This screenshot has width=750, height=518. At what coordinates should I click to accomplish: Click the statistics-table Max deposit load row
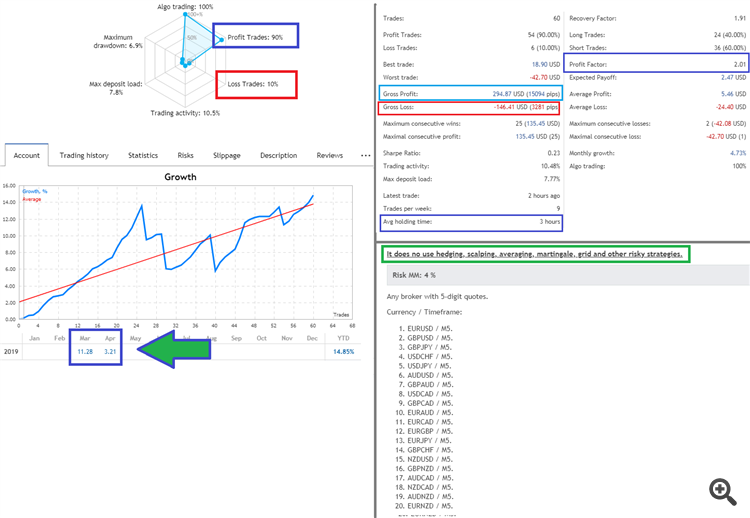pos(471,179)
